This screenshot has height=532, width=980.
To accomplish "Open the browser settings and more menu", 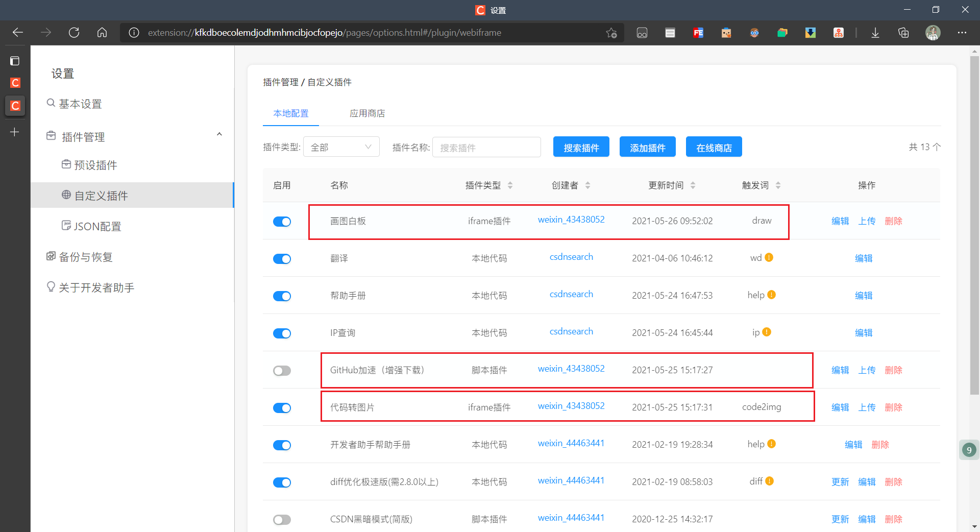I will 962,33.
